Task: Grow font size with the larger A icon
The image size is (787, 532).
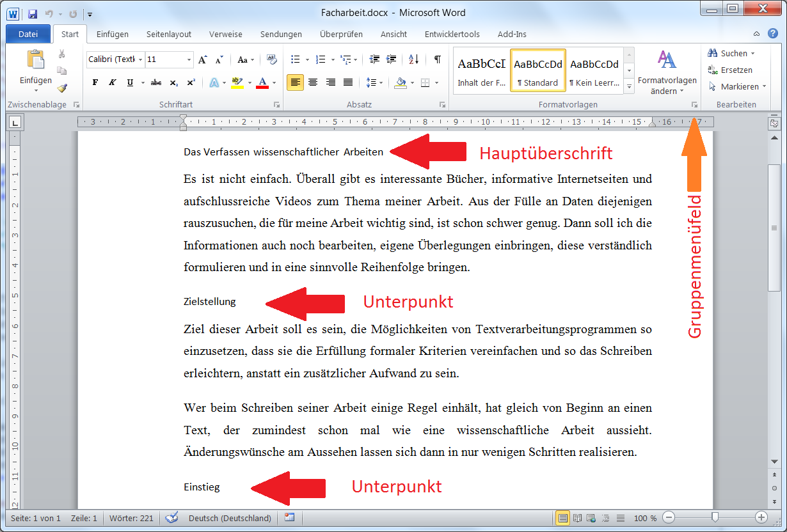Action: click(x=202, y=59)
